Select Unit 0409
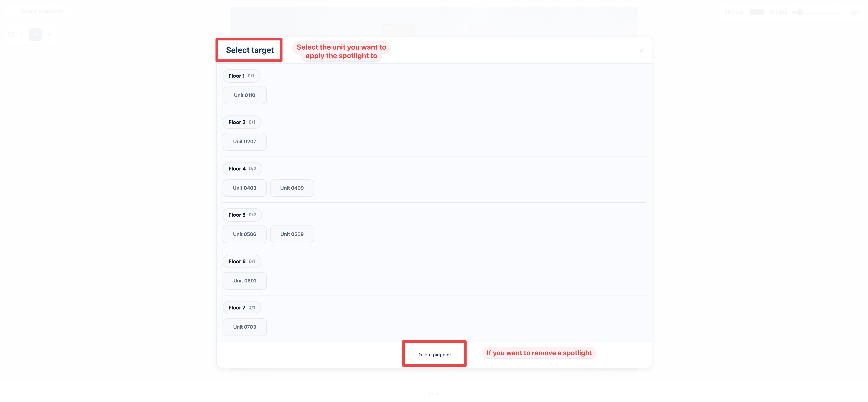This screenshot has height=402, width=868. (x=292, y=188)
